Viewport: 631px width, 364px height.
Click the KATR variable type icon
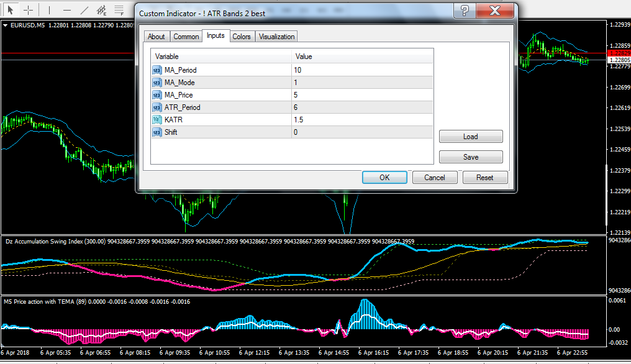(x=157, y=120)
